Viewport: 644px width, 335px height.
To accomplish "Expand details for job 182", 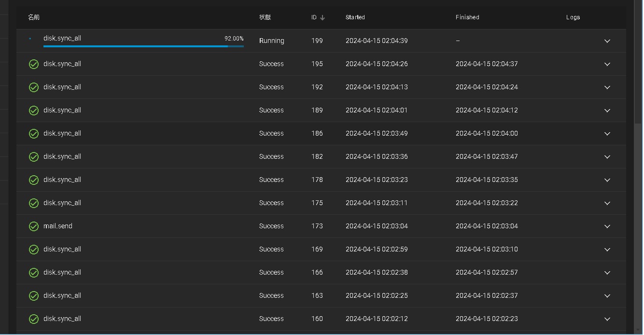I will [x=607, y=157].
